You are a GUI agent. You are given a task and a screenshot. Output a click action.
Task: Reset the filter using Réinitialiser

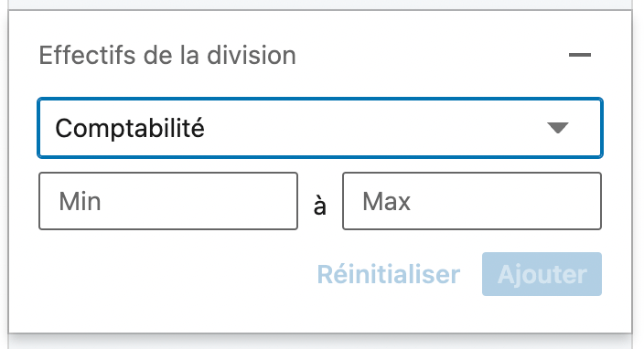[x=389, y=274]
